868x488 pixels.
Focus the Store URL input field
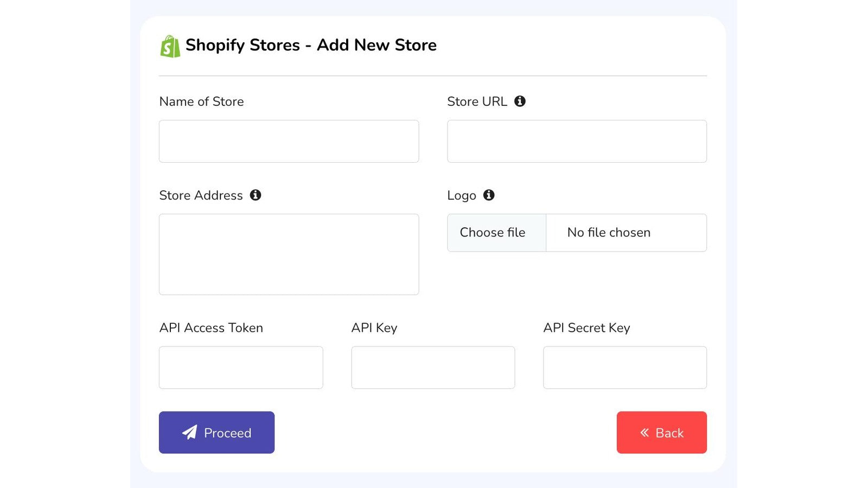(x=577, y=141)
